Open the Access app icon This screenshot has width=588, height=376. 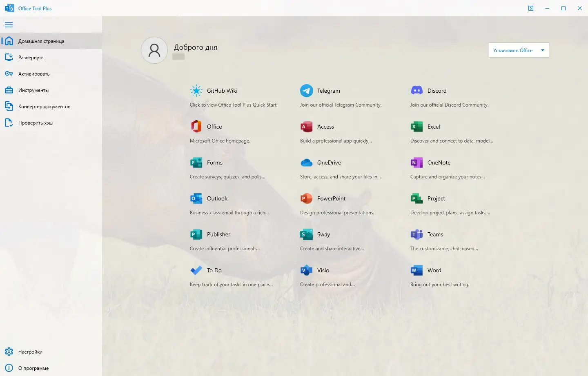pos(307,127)
